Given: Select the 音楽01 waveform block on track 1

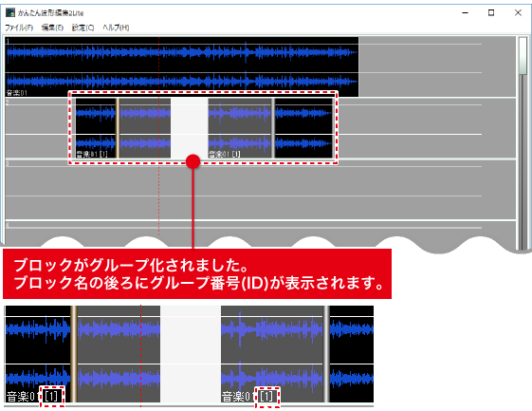Looking at the screenshot, I should (182, 66).
